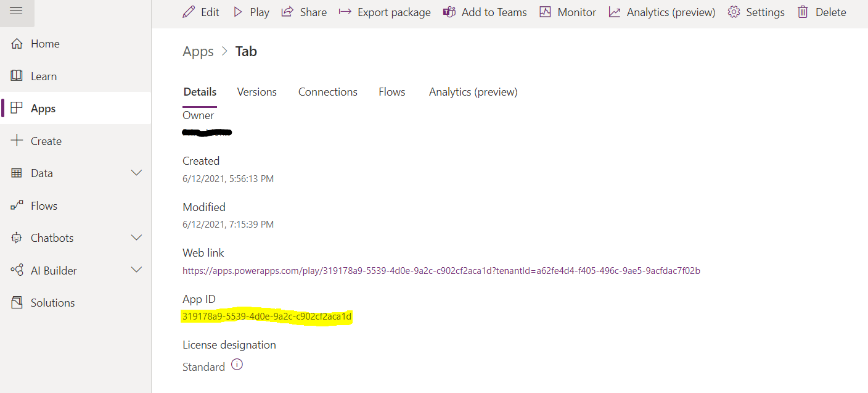Image resolution: width=868 pixels, height=393 pixels.
Task: Select the Add to Teams icon
Action: [449, 12]
